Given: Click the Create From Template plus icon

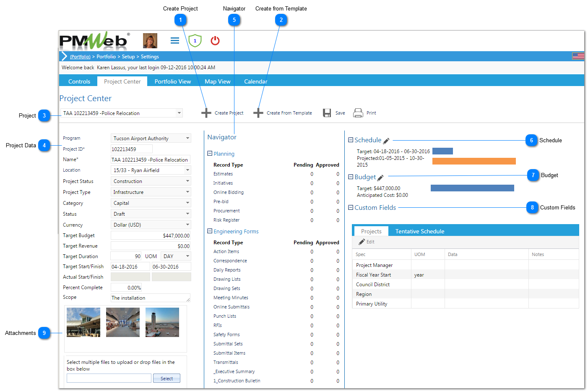Looking at the screenshot, I should pos(258,113).
